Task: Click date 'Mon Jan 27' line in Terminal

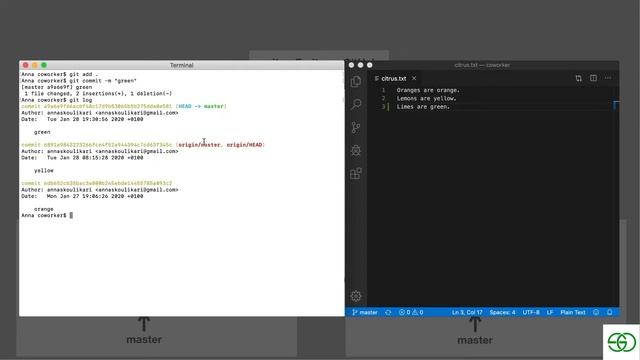Action: 82,196
